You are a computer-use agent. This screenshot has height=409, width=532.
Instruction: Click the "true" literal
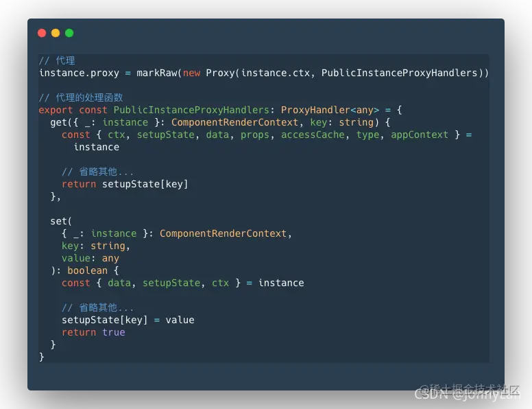113,332
